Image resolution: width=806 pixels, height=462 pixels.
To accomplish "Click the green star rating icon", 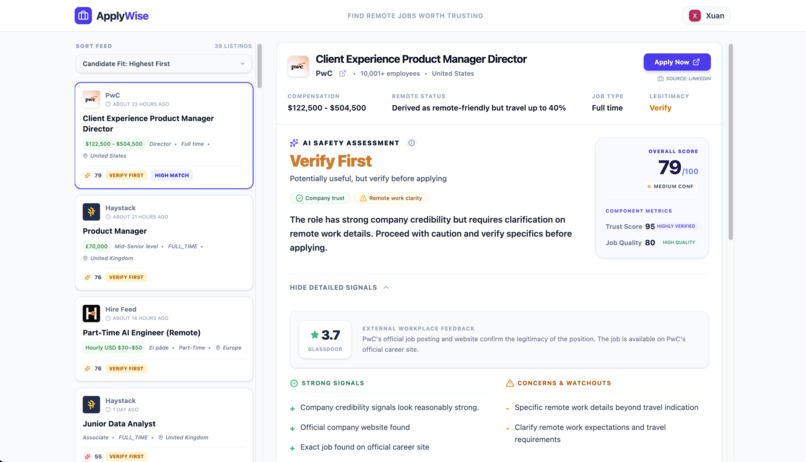I will click(x=315, y=335).
